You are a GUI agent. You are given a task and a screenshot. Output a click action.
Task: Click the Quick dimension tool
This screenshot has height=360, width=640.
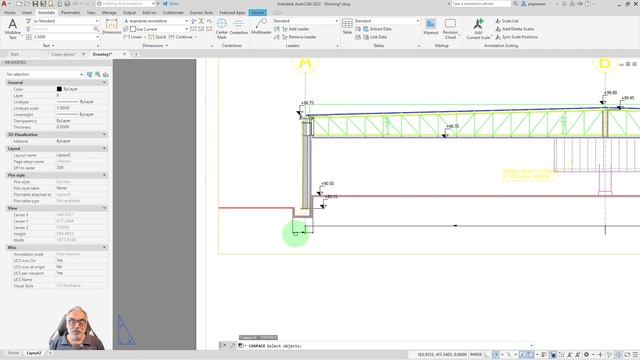point(157,37)
